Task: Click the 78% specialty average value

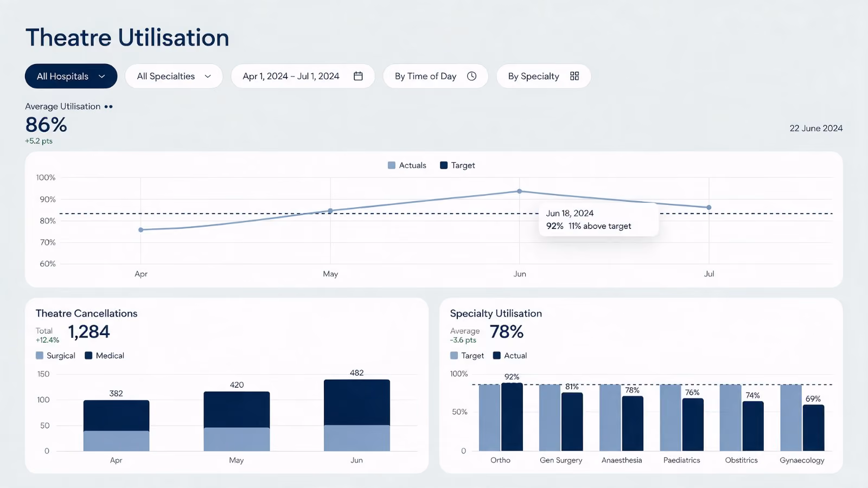Action: pos(507,332)
